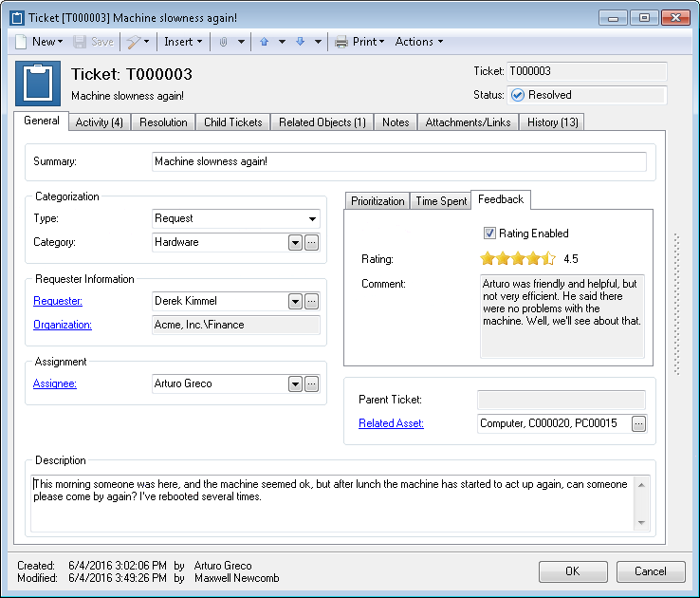Switch to the History (13) tab
Viewport: 700px width, 598px height.
(552, 122)
